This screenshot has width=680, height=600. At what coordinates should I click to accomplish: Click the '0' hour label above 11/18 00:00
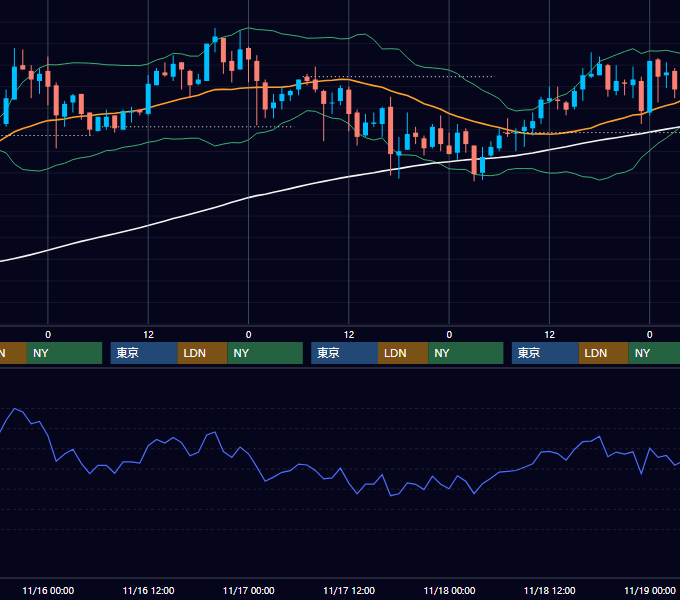pyautogui.click(x=449, y=335)
